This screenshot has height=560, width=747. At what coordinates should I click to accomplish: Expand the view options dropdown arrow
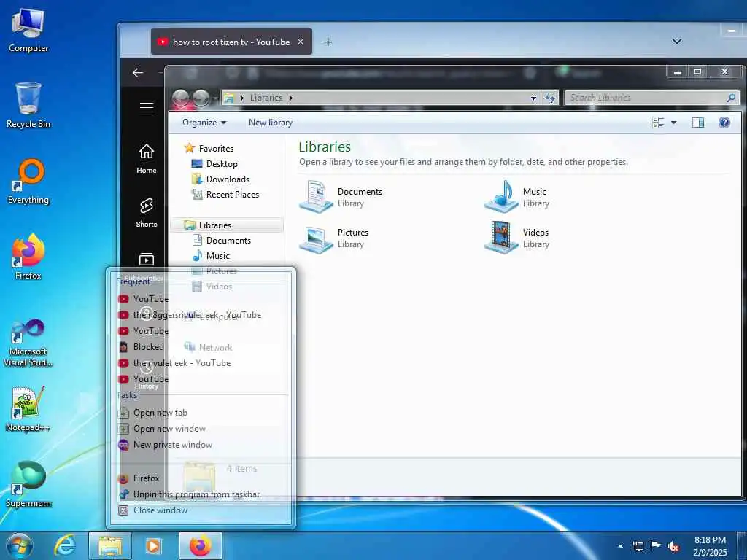coord(673,122)
